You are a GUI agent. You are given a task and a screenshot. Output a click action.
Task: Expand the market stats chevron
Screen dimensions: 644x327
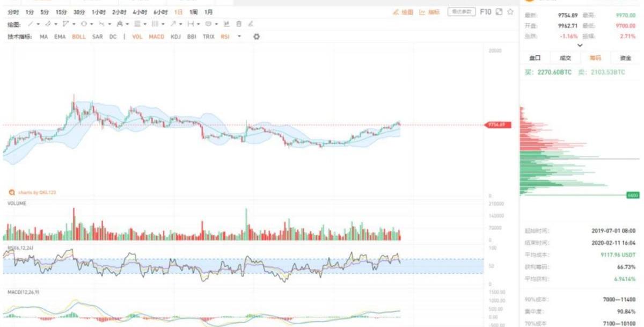(580, 46)
